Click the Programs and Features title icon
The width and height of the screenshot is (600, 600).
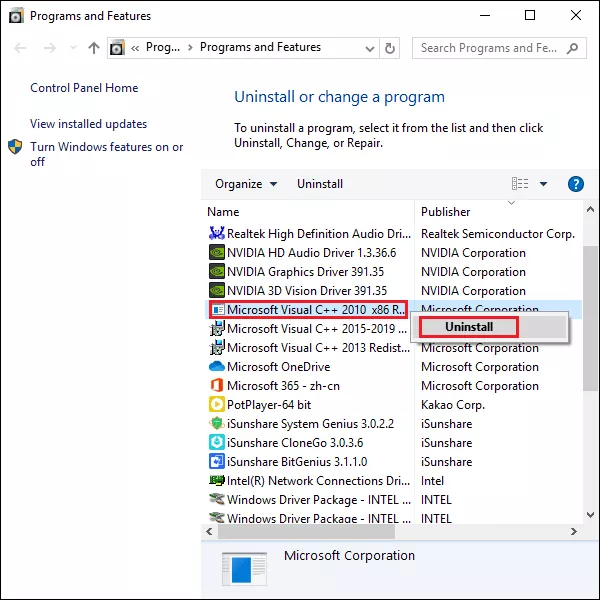[x=16, y=16]
